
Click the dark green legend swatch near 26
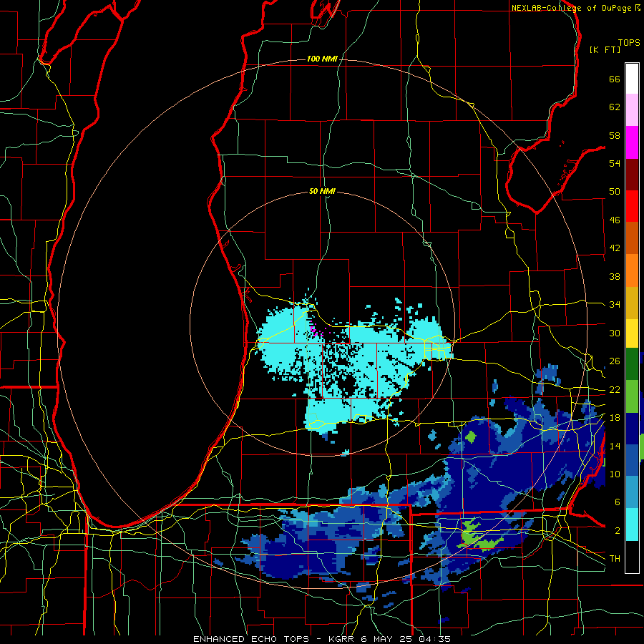(x=632, y=364)
